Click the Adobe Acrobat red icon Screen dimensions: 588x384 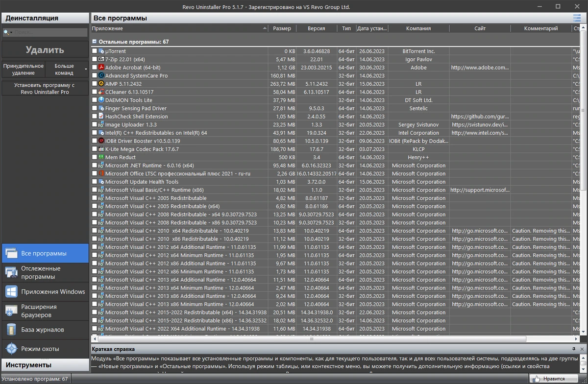coord(101,68)
